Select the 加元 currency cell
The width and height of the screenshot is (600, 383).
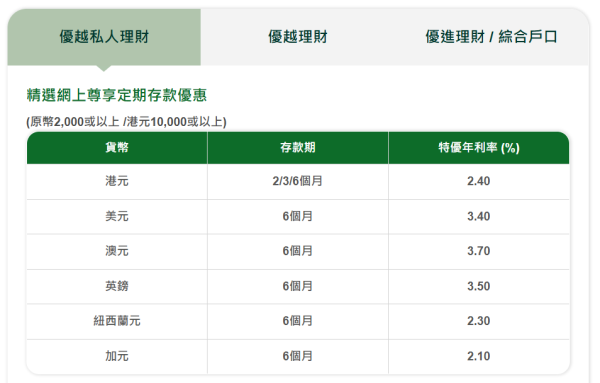117,357
